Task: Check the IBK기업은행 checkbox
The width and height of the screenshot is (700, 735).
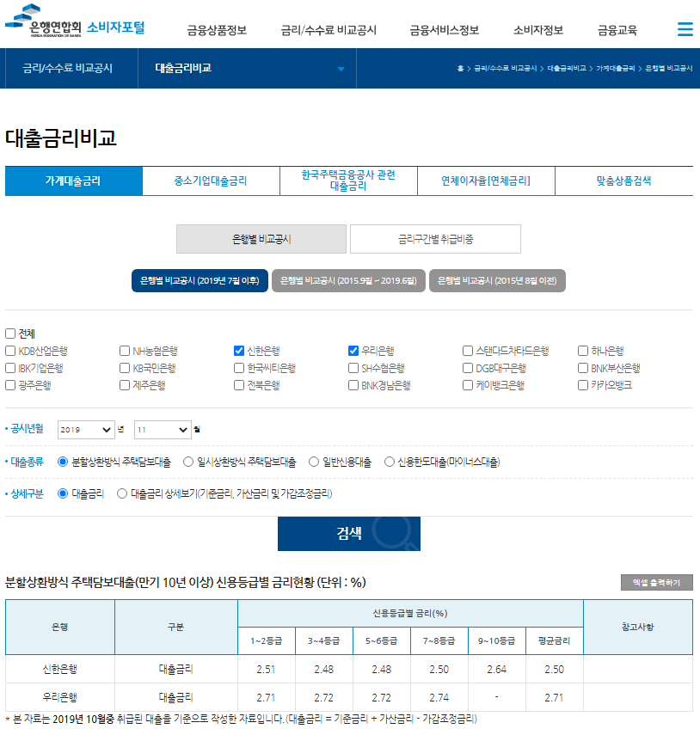Action: [10, 369]
